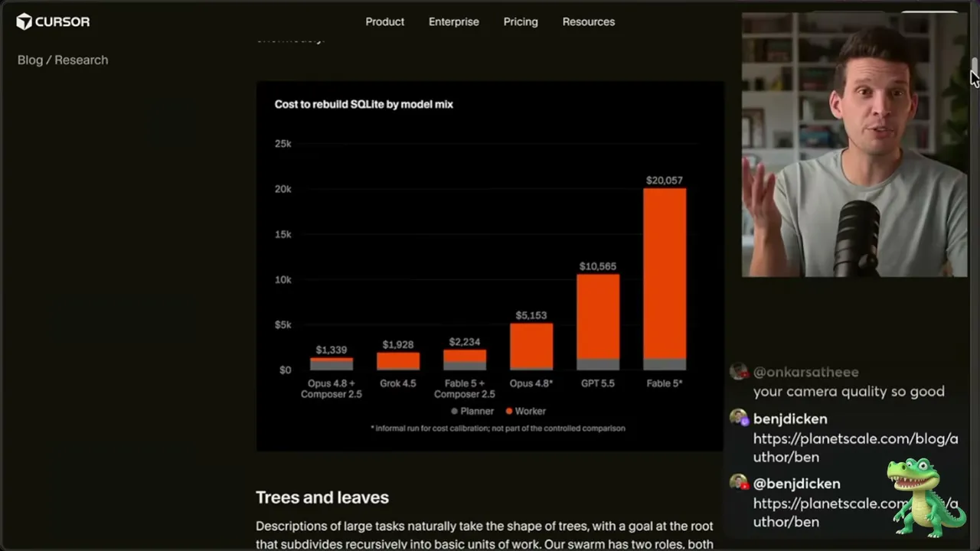
Task: Click the @onkarsatheee username in chat
Action: pyautogui.click(x=806, y=372)
